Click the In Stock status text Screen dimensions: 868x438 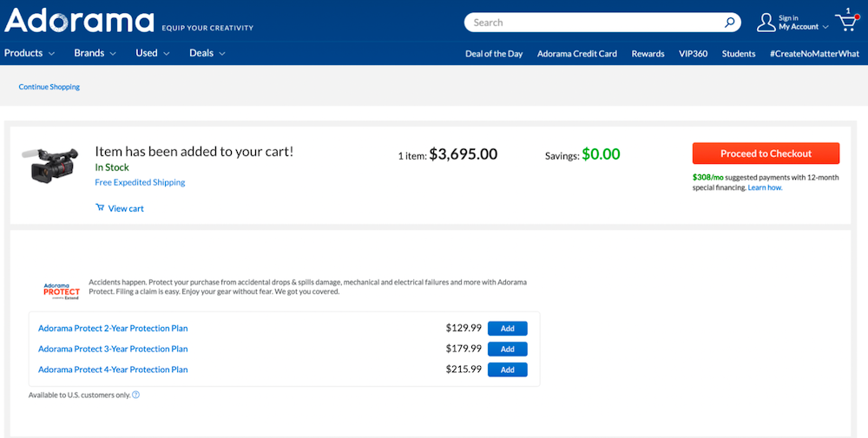112,167
